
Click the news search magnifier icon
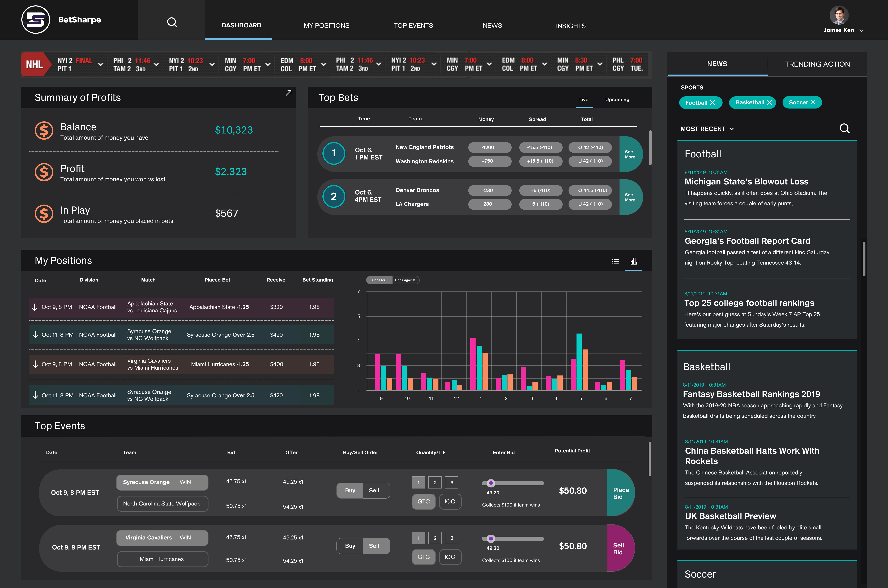[844, 129]
